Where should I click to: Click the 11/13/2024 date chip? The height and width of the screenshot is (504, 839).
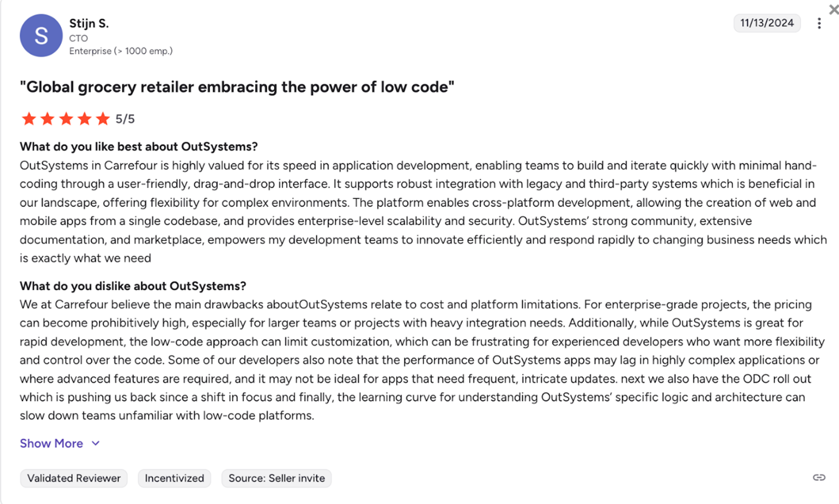click(767, 23)
